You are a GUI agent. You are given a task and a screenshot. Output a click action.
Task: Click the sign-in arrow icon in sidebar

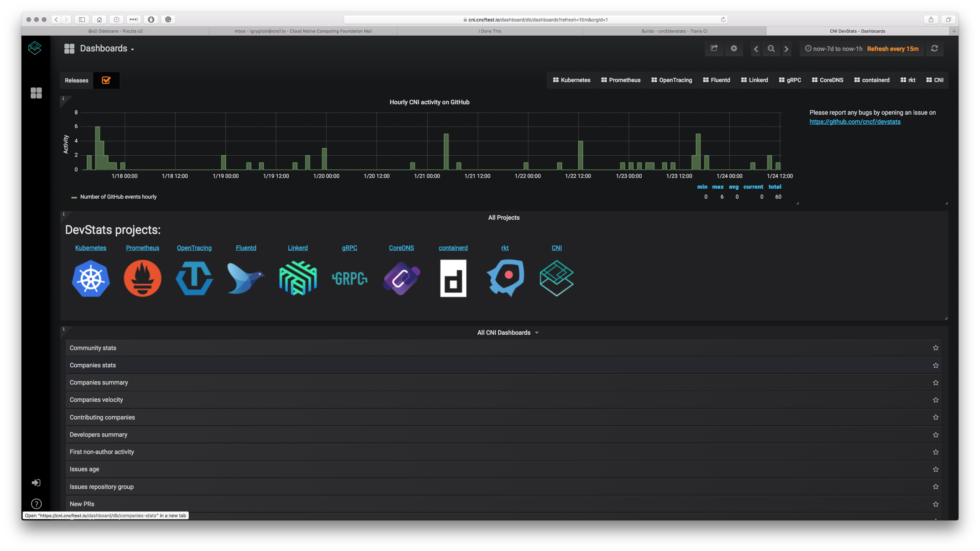coord(36,482)
